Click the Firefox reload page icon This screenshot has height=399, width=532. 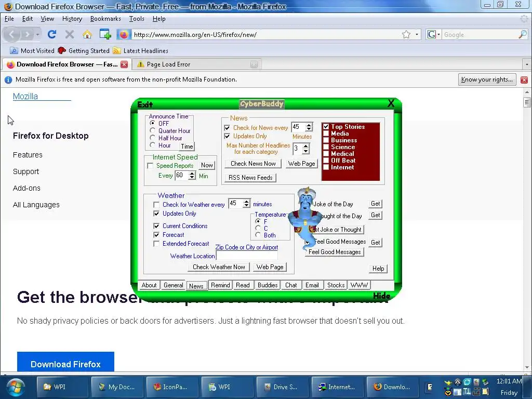[x=51, y=34]
